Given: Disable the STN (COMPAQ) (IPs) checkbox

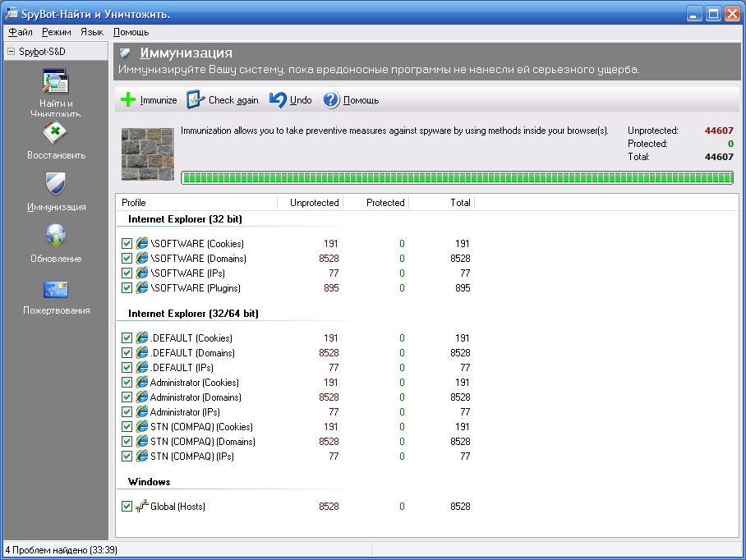Looking at the screenshot, I should click(127, 456).
